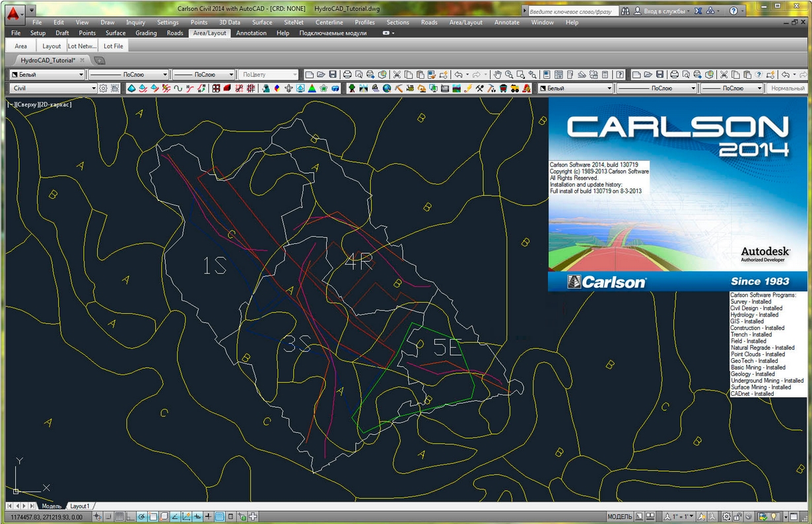Click the workspace settings gear icon

click(x=104, y=88)
